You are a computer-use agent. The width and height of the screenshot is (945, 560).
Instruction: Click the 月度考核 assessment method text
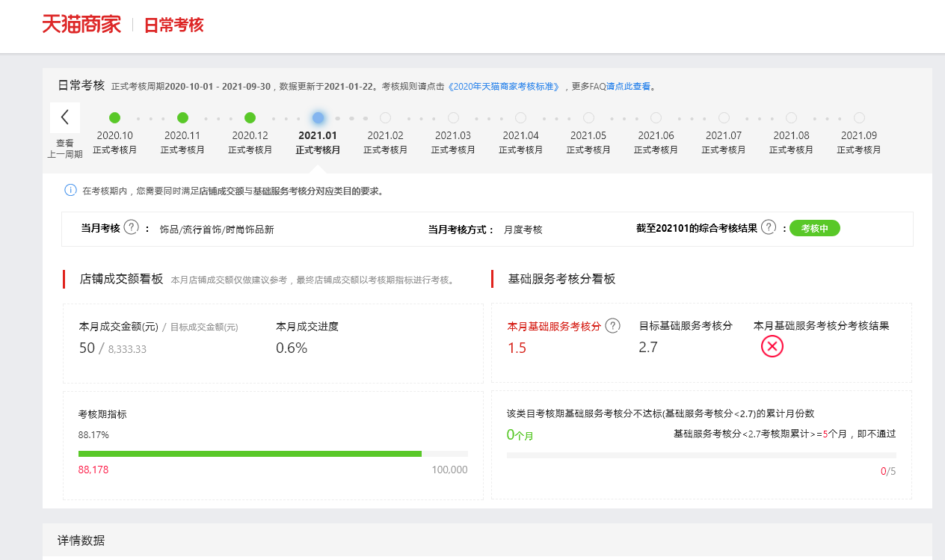tap(523, 230)
